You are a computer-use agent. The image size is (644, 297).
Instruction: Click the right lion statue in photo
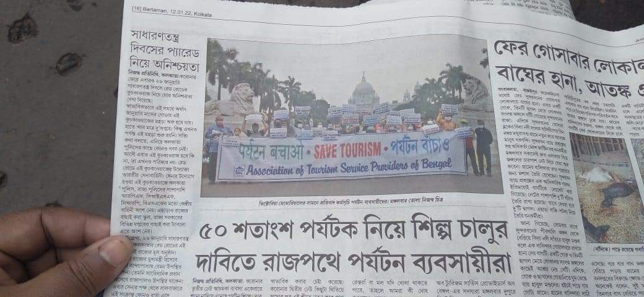tap(476, 94)
